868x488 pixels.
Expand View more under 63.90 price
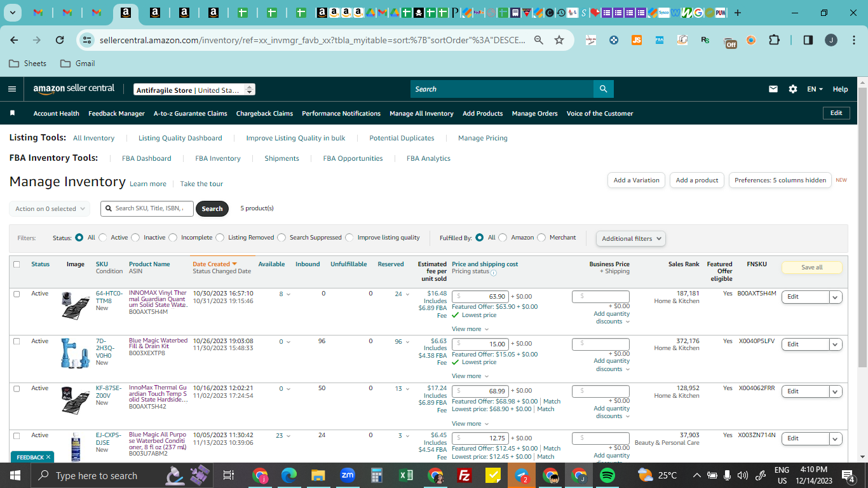click(470, 329)
